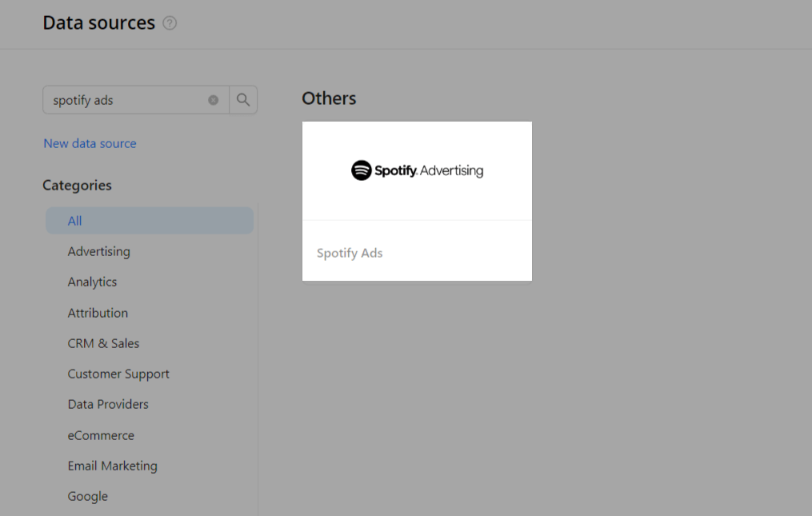Filter by the Analytics category

92,282
